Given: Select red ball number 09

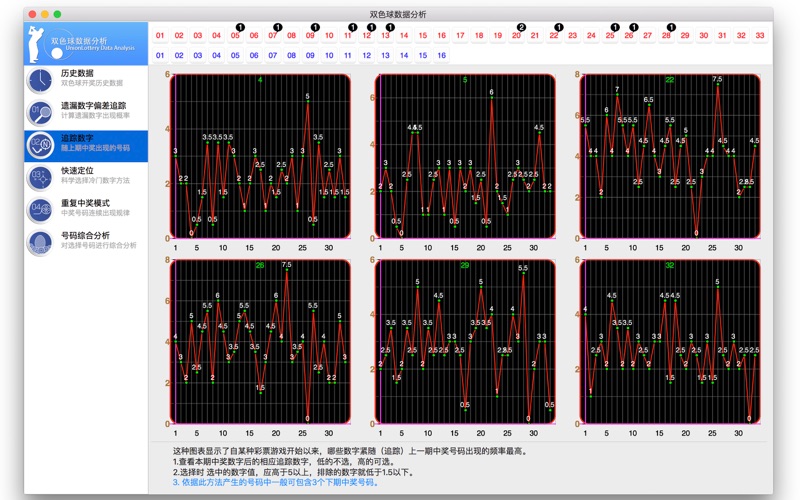Looking at the screenshot, I should [310, 36].
